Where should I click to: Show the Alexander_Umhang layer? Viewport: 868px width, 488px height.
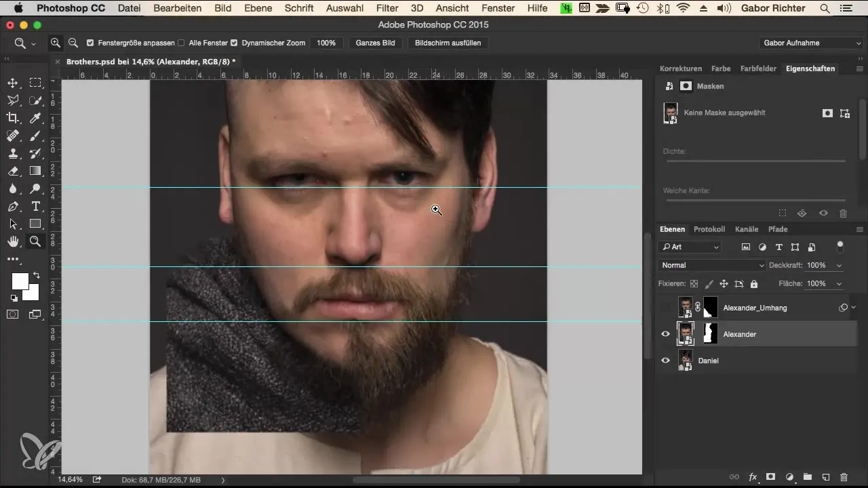coord(665,308)
